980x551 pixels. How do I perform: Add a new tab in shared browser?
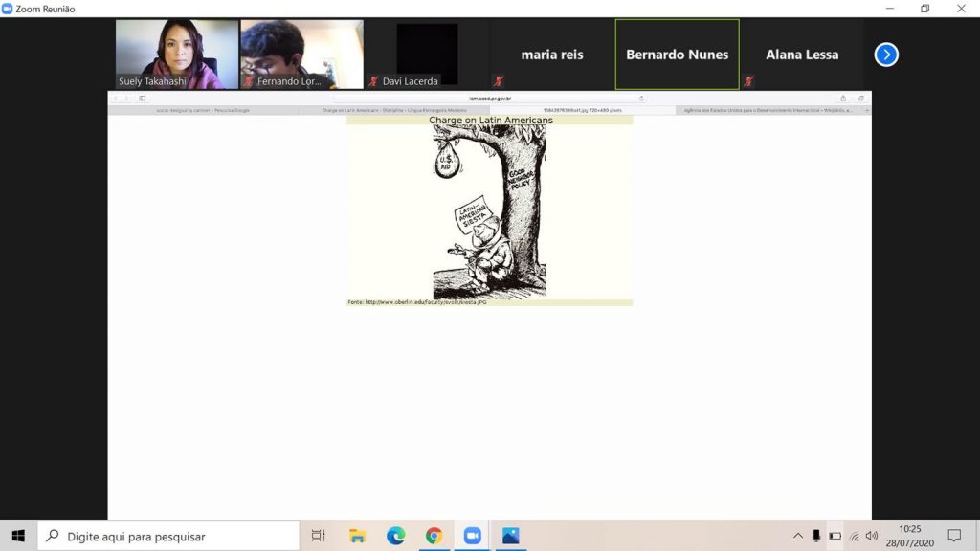point(867,111)
